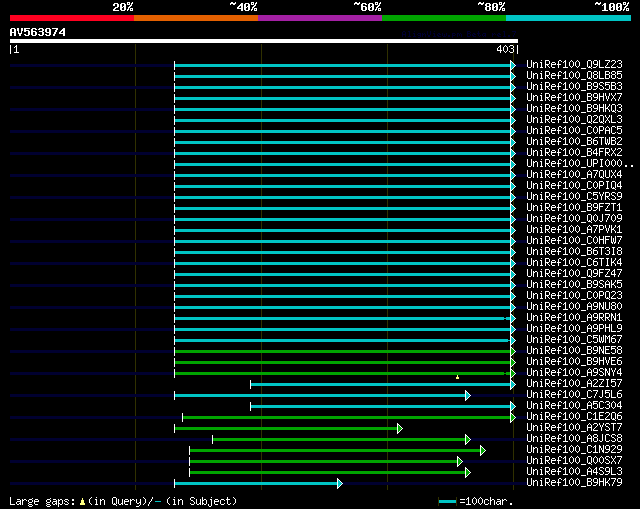Select the UniRef100_B4FRX2 label

[x=574, y=153]
